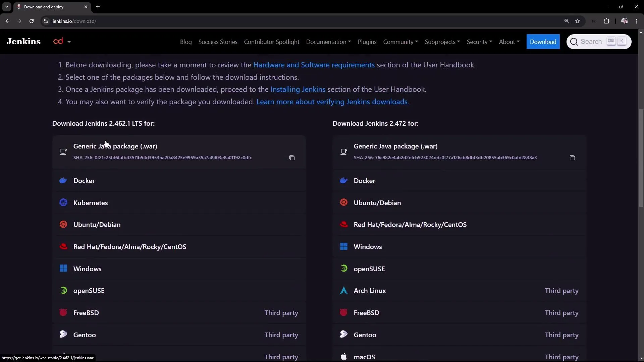The width and height of the screenshot is (644, 362).
Task: Choose the Arch Linux third party package
Action: click(x=369, y=291)
